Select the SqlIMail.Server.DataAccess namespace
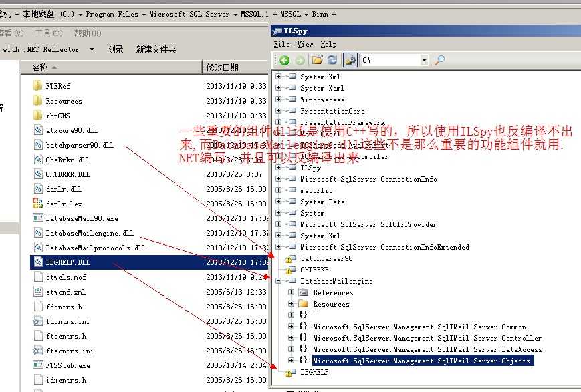Image resolution: width=581 pixels, height=392 pixels. pyautogui.click(x=427, y=349)
